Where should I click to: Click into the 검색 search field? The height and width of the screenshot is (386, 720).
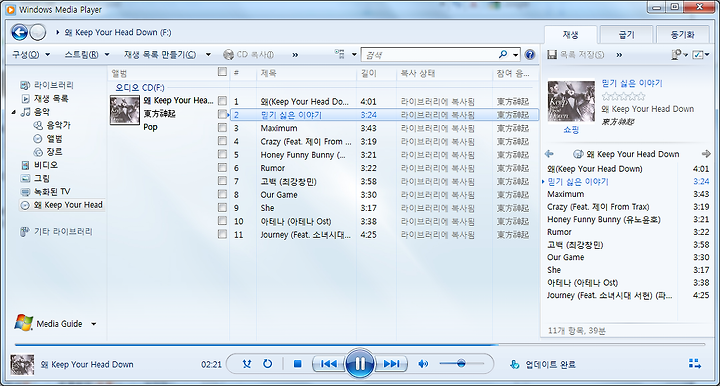tap(430, 55)
